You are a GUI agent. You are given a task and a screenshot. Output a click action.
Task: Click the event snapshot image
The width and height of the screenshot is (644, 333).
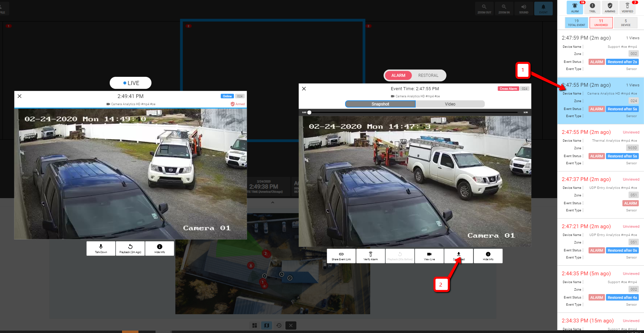[415, 181]
